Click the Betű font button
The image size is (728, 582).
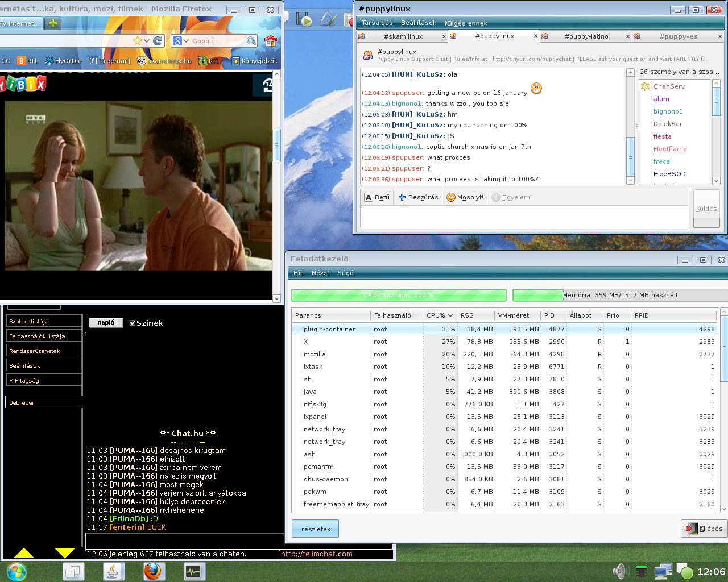pyautogui.click(x=378, y=197)
